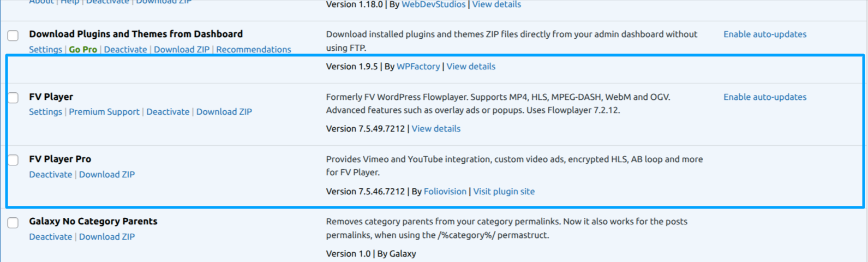Open Recommendations for Download Plugins and Themes
The image size is (868, 262).
(x=253, y=50)
